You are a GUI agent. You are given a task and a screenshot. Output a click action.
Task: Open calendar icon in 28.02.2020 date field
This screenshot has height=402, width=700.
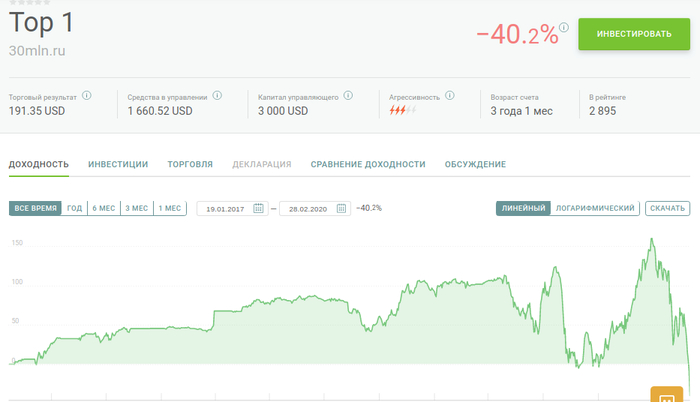(x=341, y=208)
